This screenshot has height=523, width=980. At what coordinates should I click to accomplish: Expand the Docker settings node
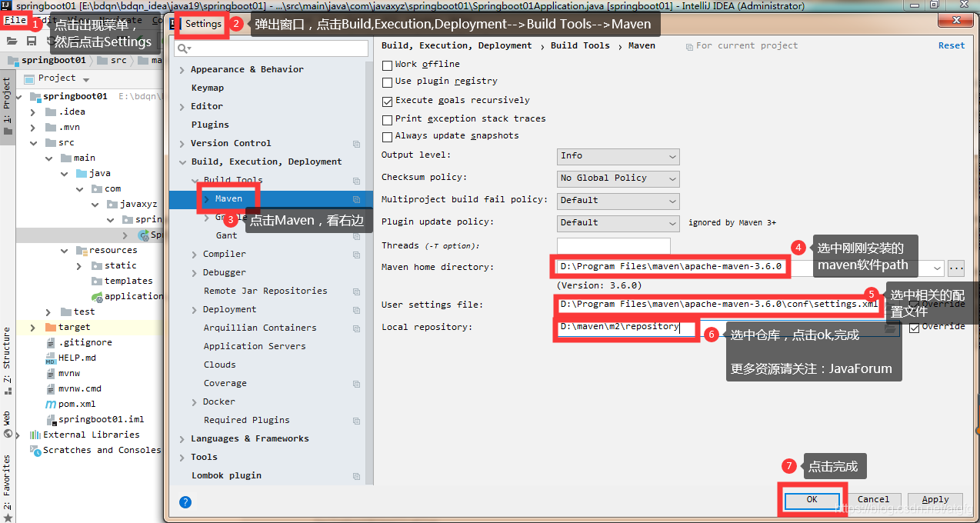[195, 402]
